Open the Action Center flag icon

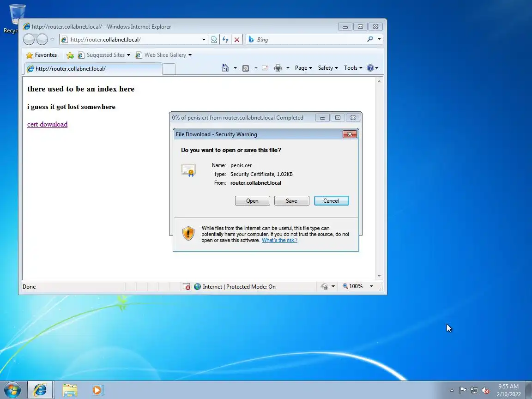click(462, 390)
